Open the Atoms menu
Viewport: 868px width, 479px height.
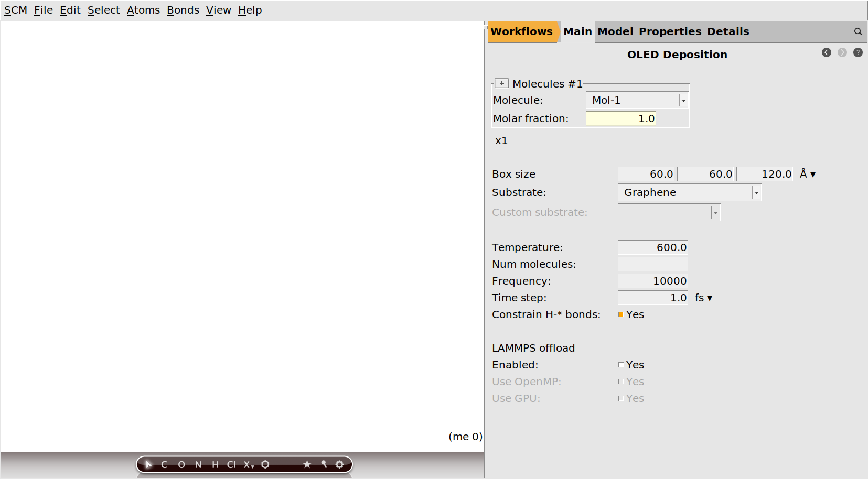pyautogui.click(x=143, y=10)
